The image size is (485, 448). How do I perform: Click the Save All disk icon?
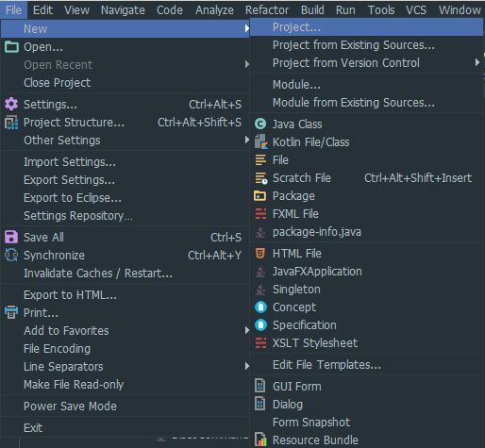[11, 237]
